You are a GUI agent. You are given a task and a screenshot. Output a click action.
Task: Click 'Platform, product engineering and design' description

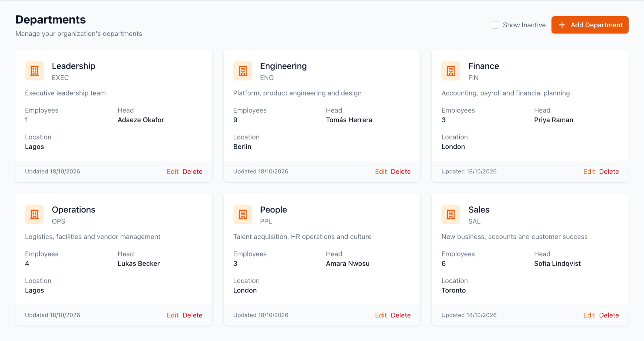coord(297,93)
